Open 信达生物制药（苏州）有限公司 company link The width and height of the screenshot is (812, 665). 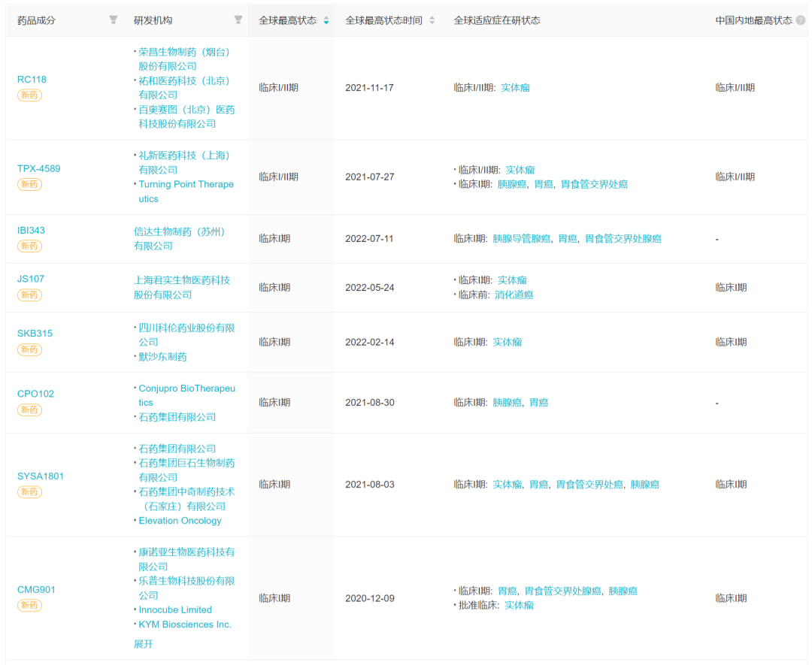(180, 239)
